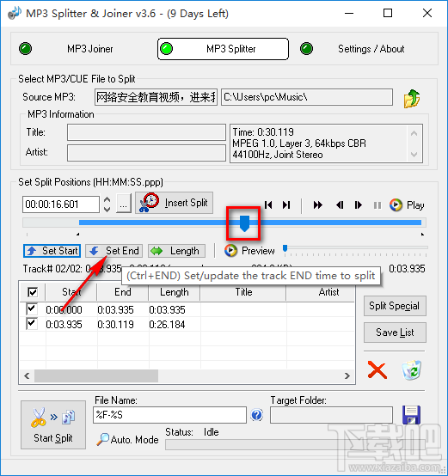Viewport: 448px width, 476px height.
Task: Increase split time with up arrow
Action: [x=107, y=199]
